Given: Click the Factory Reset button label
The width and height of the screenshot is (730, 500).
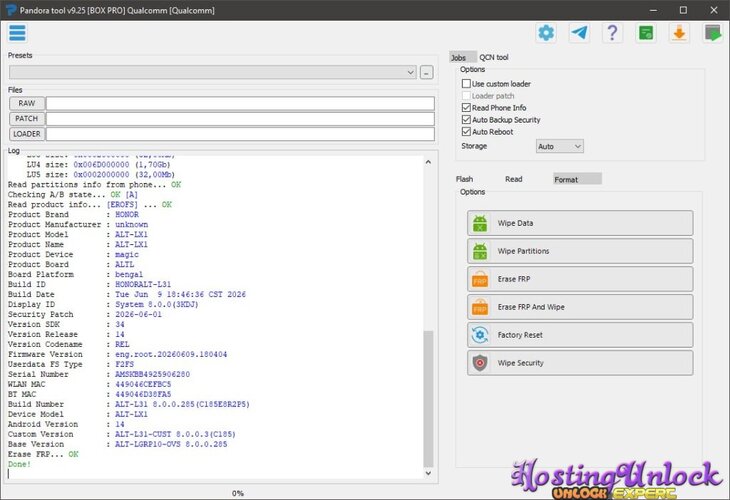Looking at the screenshot, I should coord(520,335).
